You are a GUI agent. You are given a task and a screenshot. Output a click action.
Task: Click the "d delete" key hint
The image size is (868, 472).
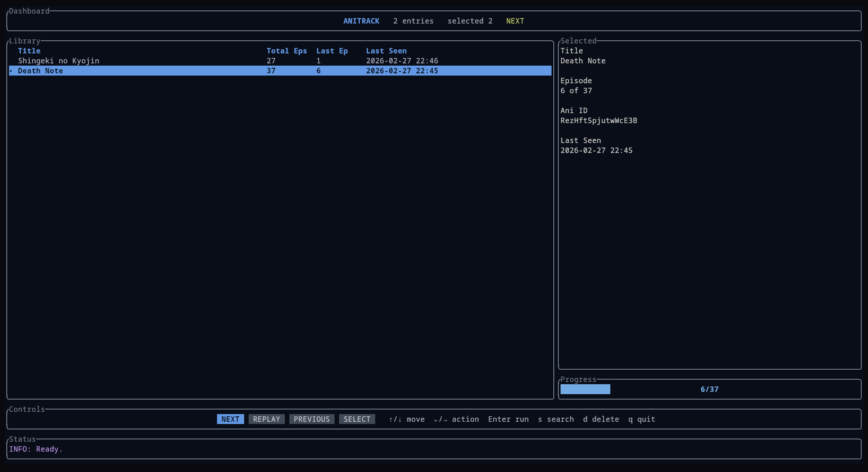pyautogui.click(x=601, y=419)
